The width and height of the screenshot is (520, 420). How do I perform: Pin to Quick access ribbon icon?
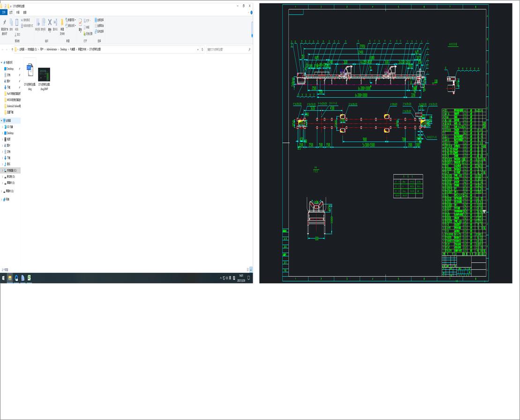click(x=5, y=22)
